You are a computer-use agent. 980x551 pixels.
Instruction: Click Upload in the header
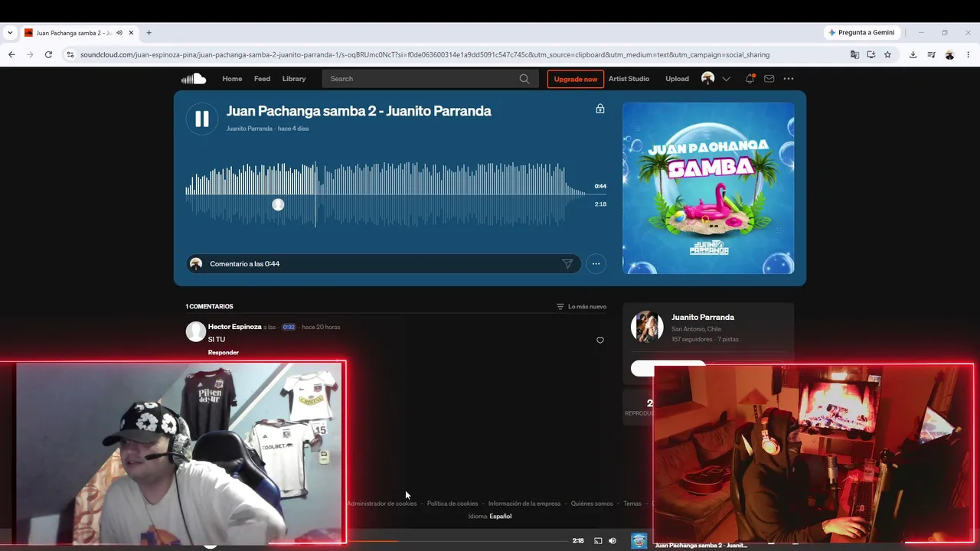pos(677,79)
